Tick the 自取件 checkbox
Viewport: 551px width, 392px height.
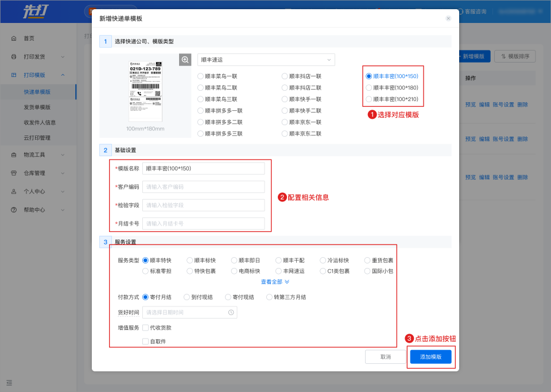[x=145, y=341]
